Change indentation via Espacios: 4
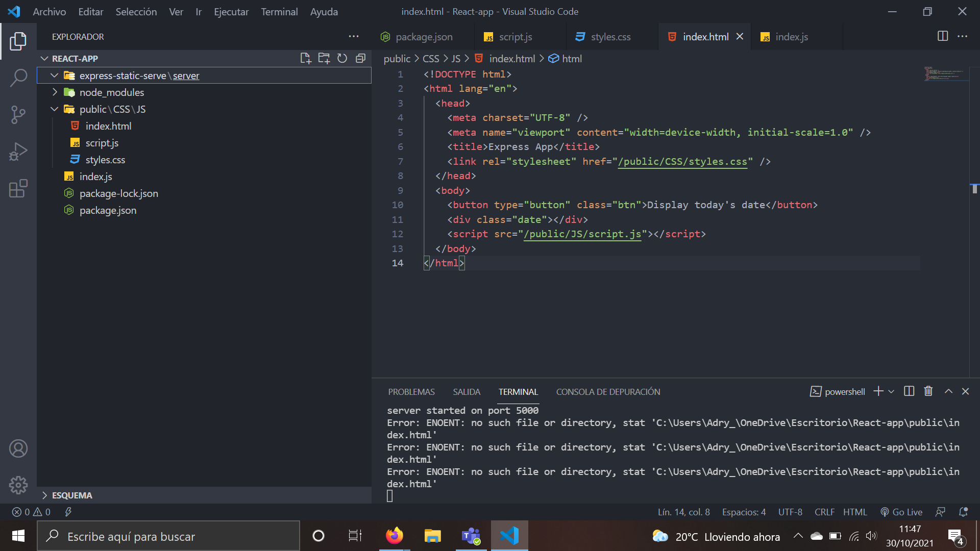Viewport: 980px width, 551px height. click(744, 512)
